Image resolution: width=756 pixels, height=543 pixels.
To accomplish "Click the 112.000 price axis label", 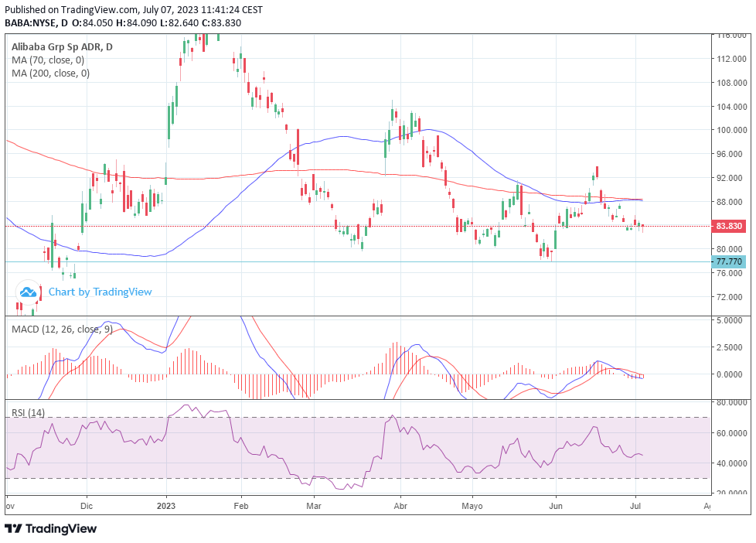I will point(732,59).
